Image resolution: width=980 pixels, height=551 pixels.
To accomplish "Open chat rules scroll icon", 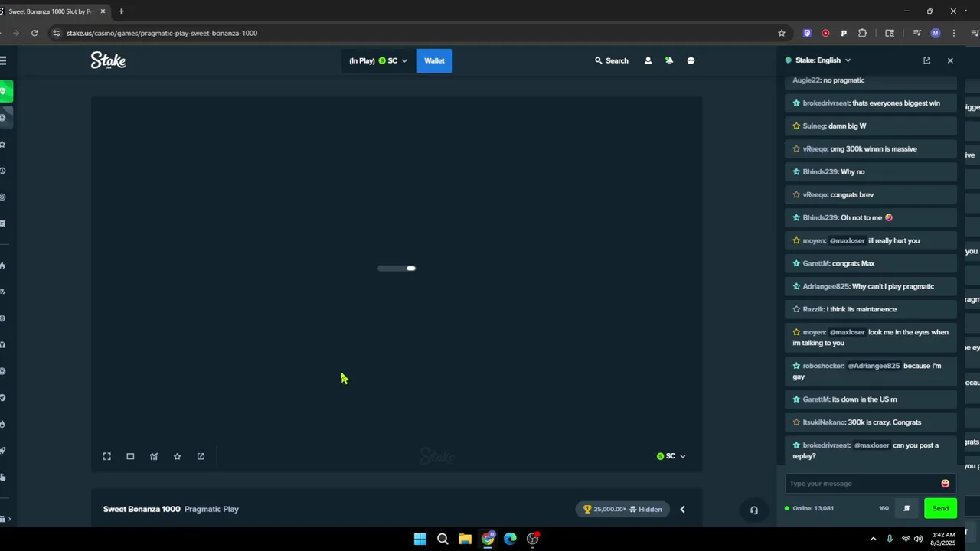I will pyautogui.click(x=906, y=508).
